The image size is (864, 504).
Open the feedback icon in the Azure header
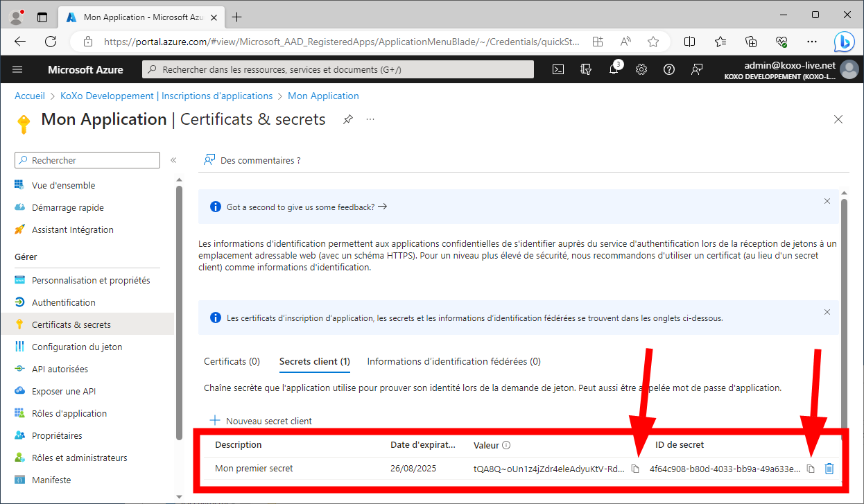click(697, 69)
